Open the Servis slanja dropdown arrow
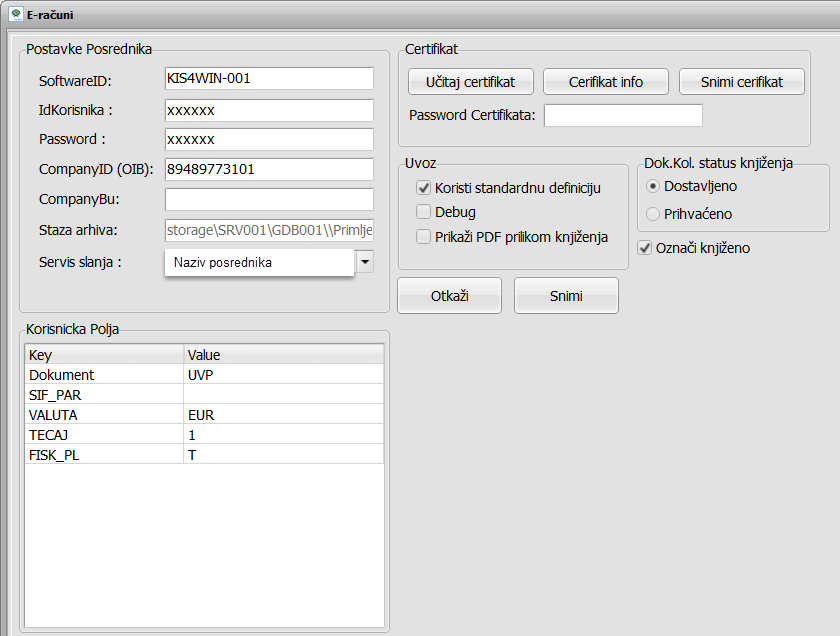The image size is (840, 636). click(365, 262)
